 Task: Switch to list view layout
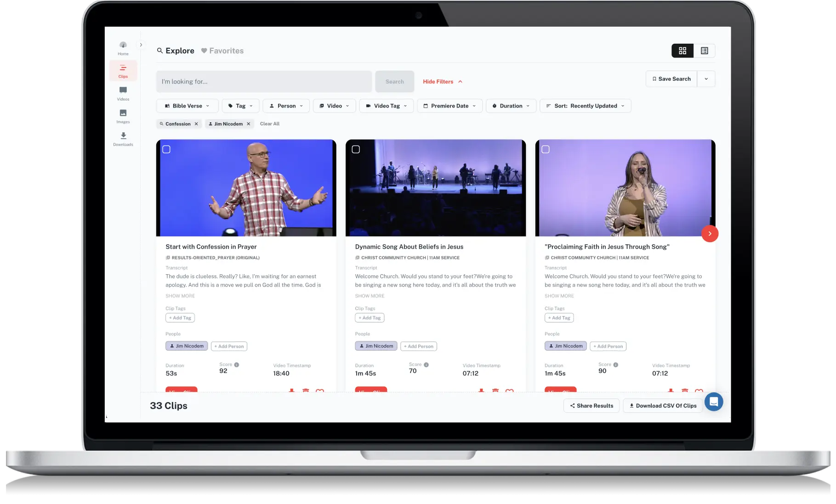[704, 51]
